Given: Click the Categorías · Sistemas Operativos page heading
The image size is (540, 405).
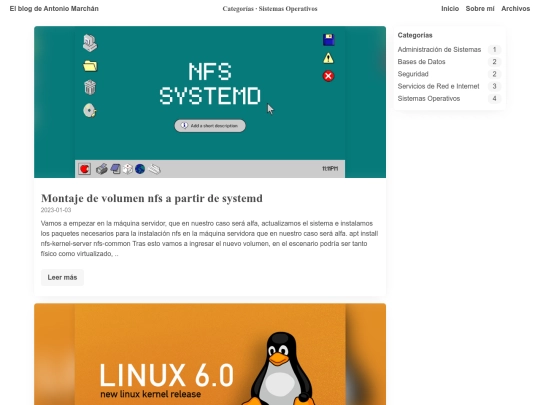Looking at the screenshot, I should tap(270, 9).
